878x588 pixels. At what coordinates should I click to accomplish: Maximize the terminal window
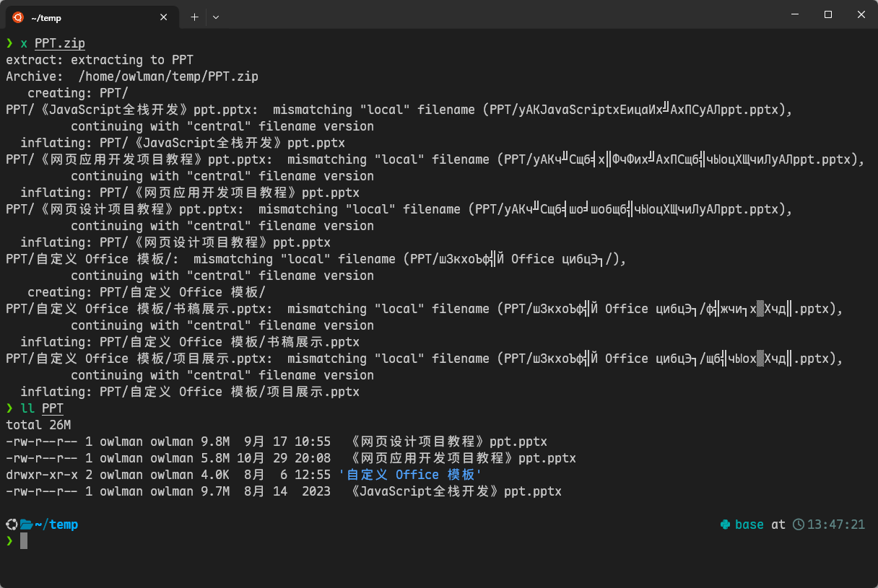828,14
